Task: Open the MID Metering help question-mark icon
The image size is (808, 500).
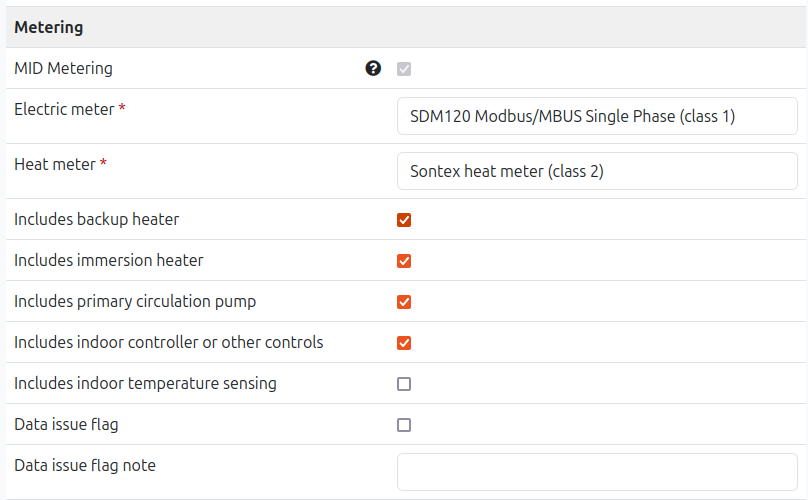Action: [373, 68]
